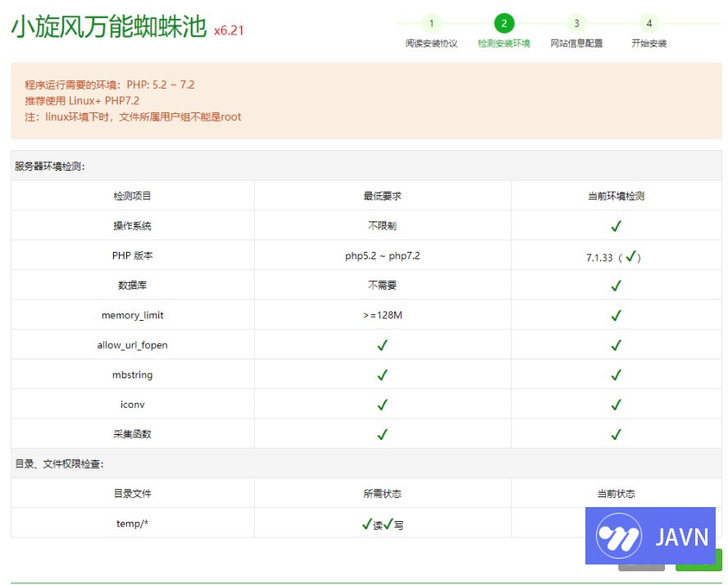Click the mbstring row label
The image size is (728, 585).
pyautogui.click(x=132, y=375)
